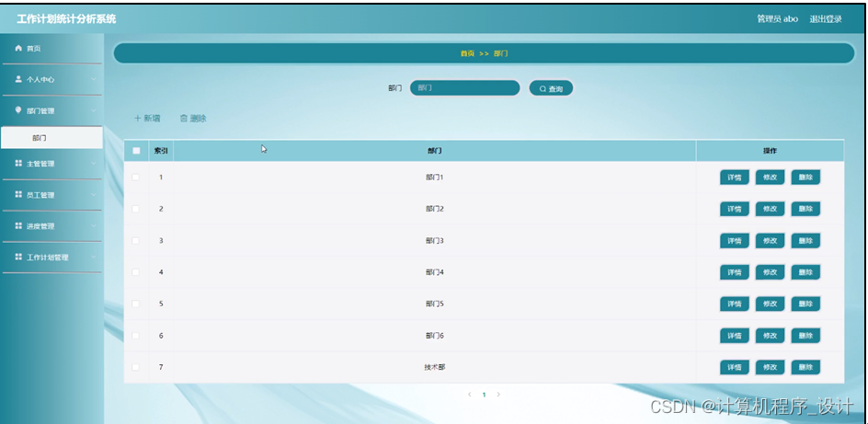Click the 技术部 table cell
The image size is (868, 424).
coord(435,367)
